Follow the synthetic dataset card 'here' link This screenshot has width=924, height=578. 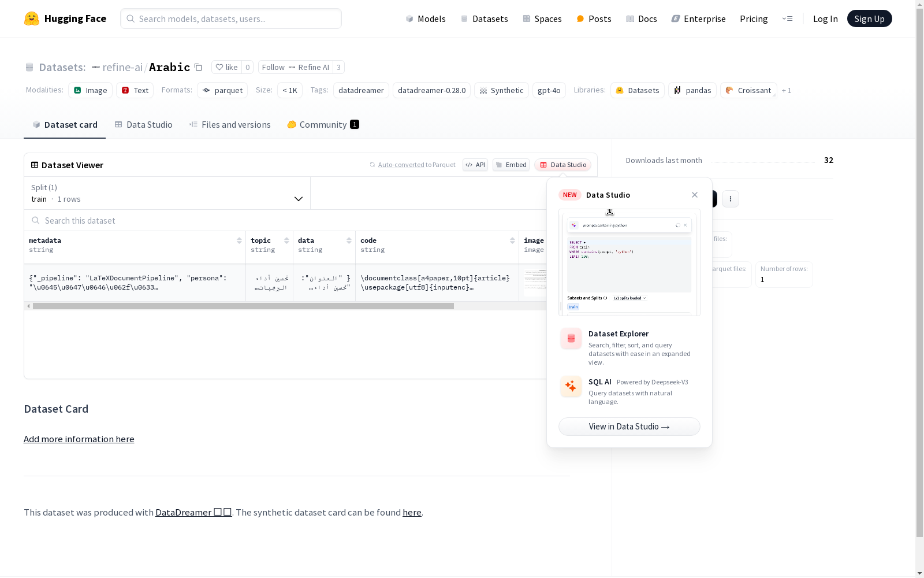pyautogui.click(x=412, y=512)
